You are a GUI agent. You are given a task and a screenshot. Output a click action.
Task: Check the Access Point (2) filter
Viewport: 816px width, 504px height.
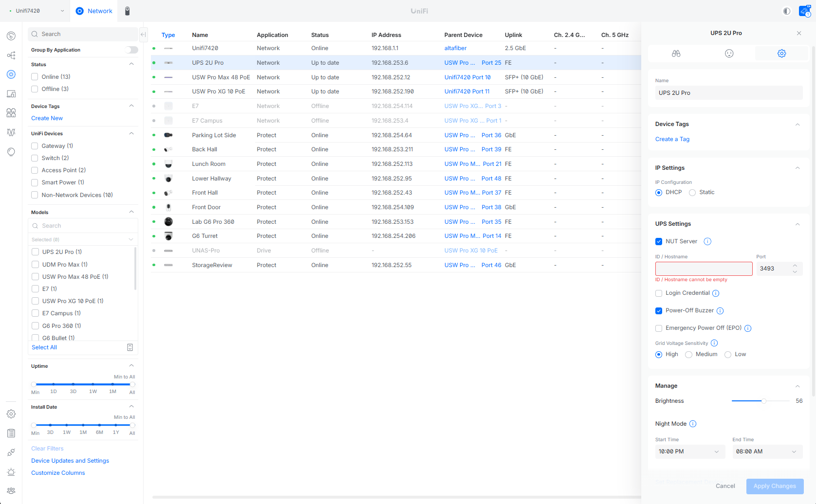(35, 170)
